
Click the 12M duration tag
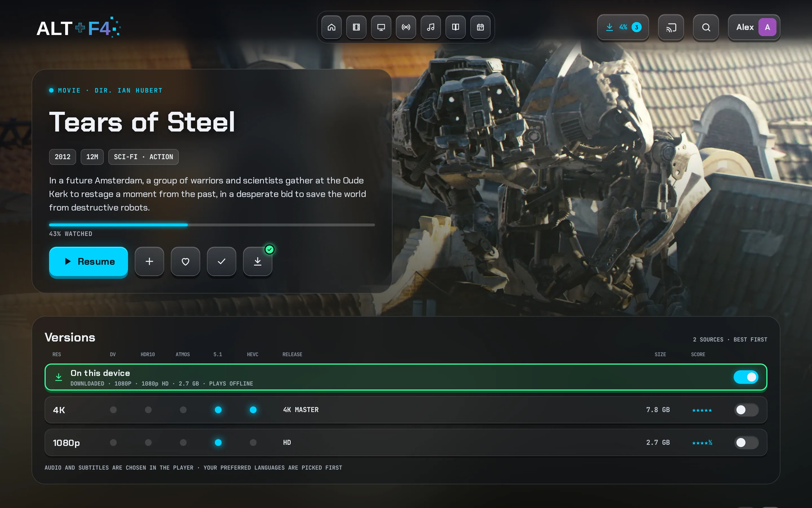[x=92, y=157]
